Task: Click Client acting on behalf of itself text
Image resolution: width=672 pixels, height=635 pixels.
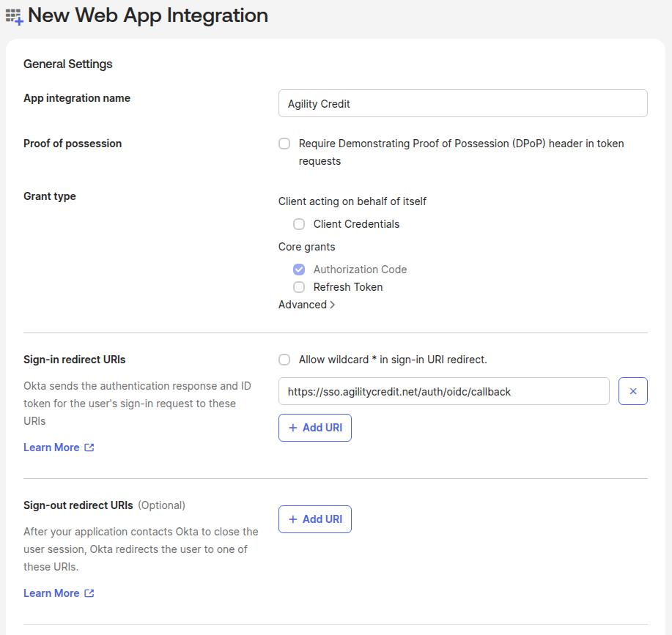Action: 352,201
